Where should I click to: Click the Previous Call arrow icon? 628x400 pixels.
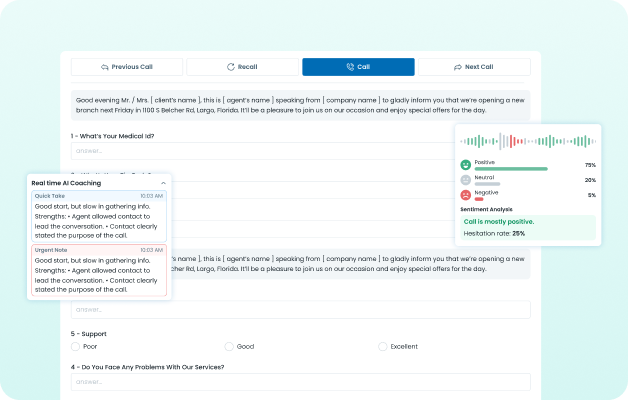click(104, 67)
